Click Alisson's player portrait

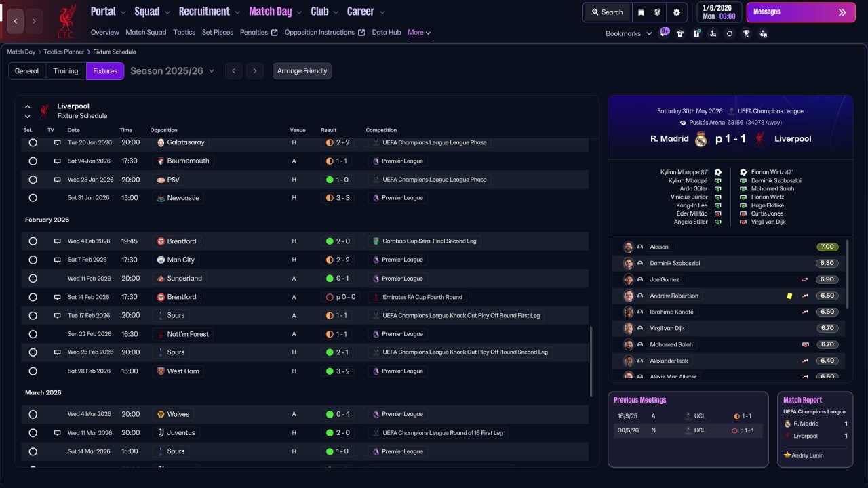coord(628,247)
